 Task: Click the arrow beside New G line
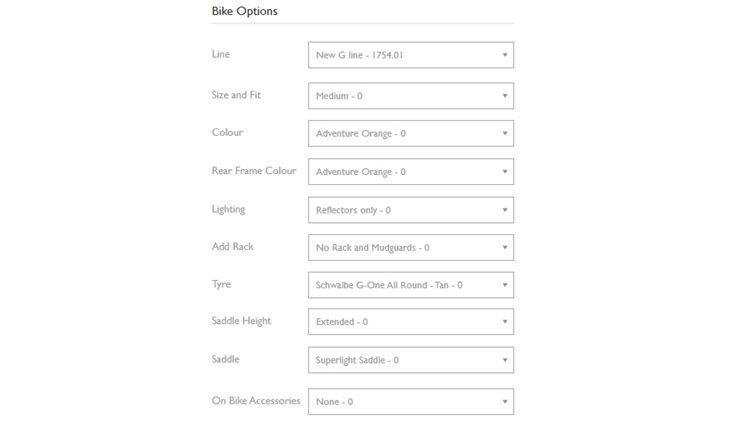[x=504, y=55]
